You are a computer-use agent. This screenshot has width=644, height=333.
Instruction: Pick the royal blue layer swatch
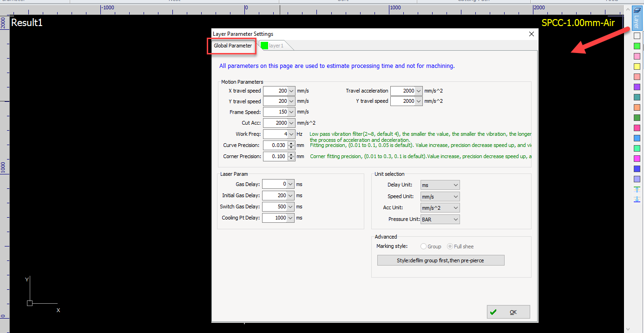(x=637, y=169)
